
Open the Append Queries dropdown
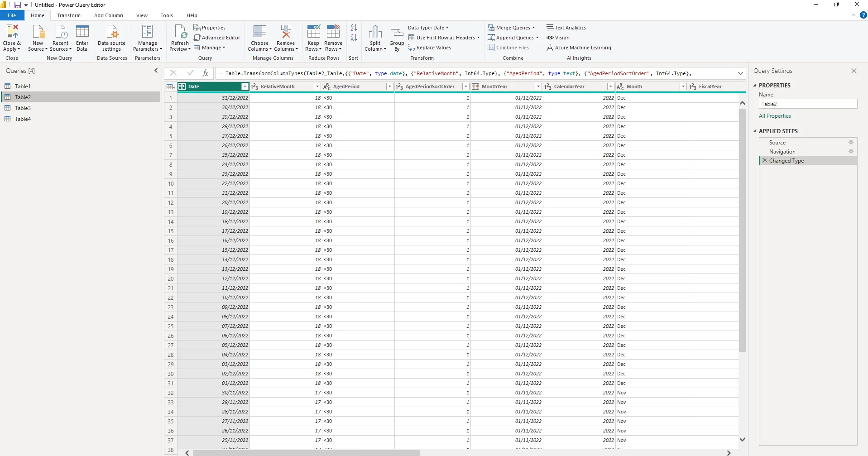513,38
